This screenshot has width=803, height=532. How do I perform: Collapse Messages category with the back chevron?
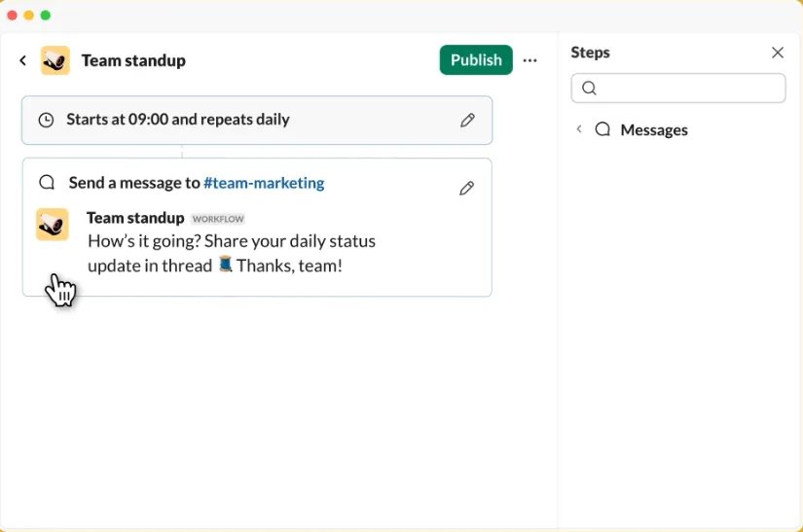[579, 129]
